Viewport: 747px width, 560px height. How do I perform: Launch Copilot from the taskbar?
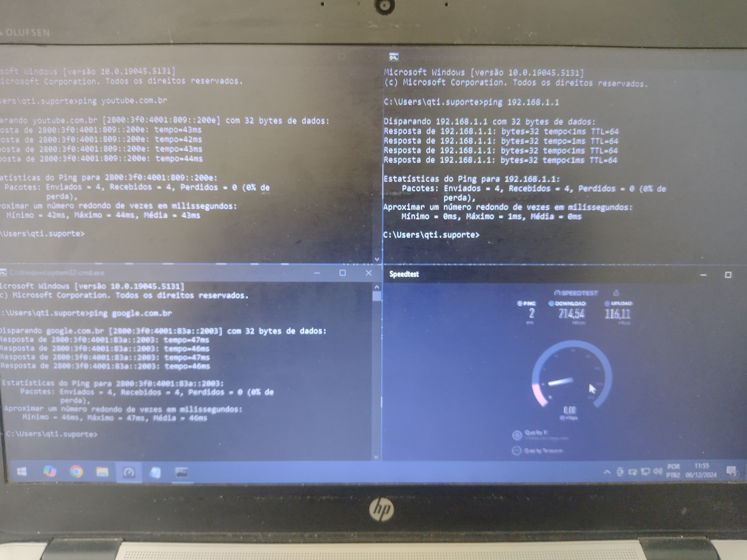[x=50, y=472]
